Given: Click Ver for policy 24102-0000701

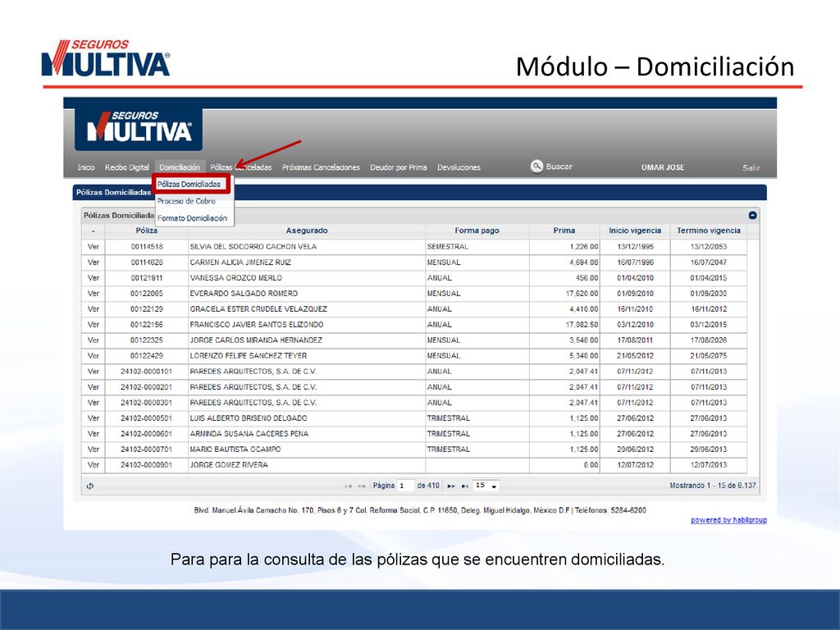Looking at the screenshot, I should (x=94, y=449).
